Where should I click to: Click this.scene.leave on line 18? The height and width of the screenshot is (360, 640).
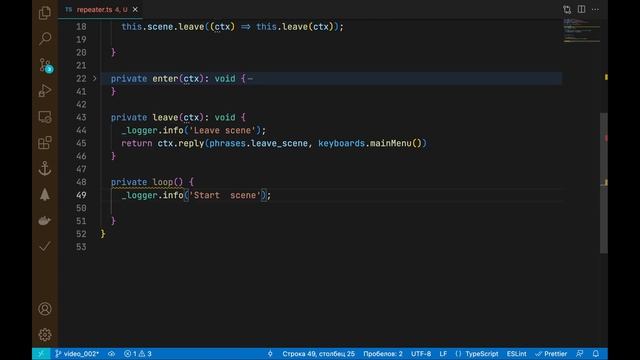[x=162, y=27]
